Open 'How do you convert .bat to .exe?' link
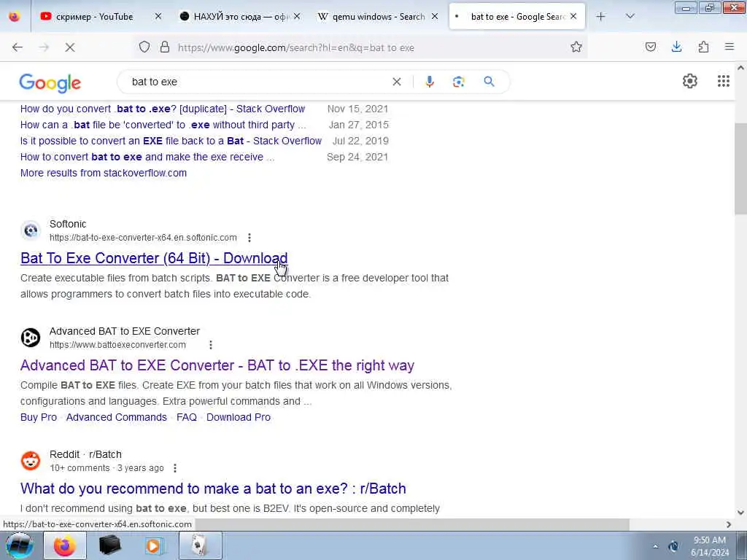Screen dimensions: 747x560 click(x=163, y=109)
